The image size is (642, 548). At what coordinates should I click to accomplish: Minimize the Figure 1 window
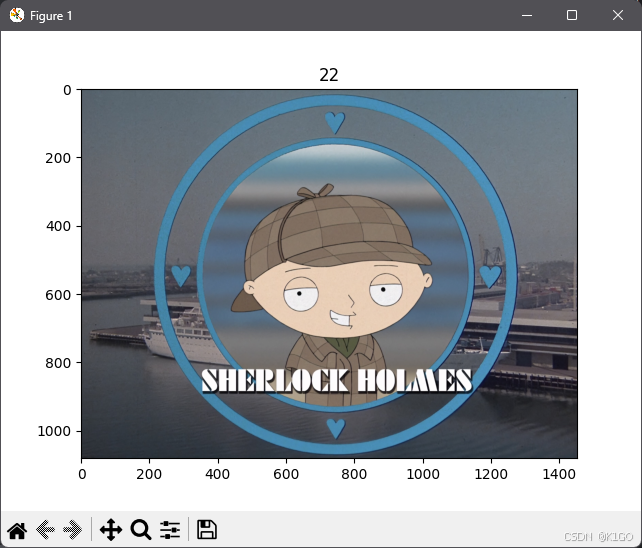pyautogui.click(x=527, y=16)
